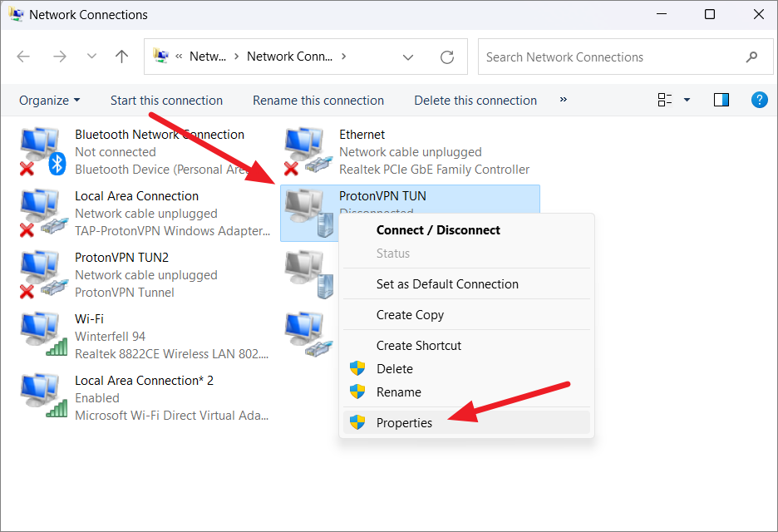Open Properties from the context menu
The height and width of the screenshot is (532, 778).
pos(466,422)
